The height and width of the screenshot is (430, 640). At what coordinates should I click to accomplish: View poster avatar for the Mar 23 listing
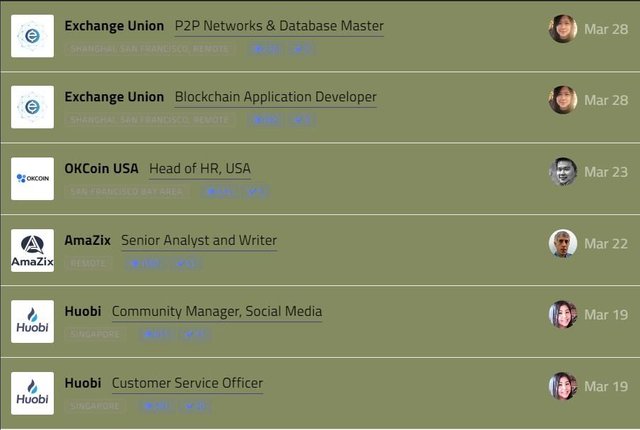pyautogui.click(x=563, y=172)
